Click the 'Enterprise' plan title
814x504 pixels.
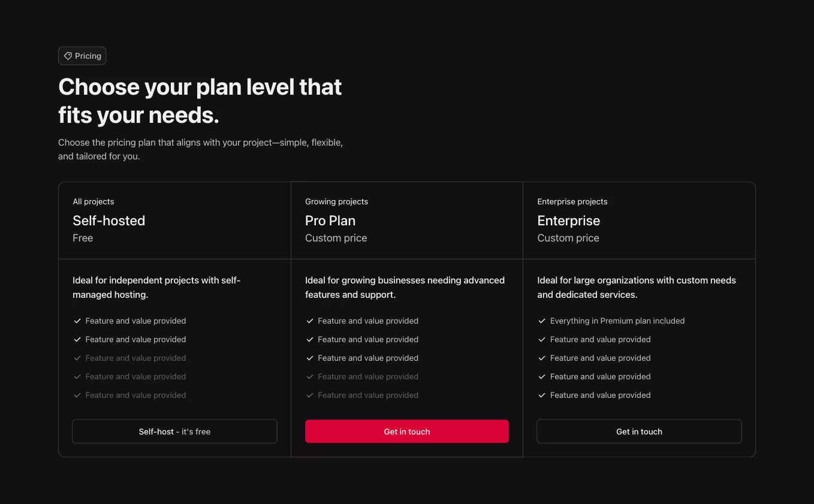tap(568, 221)
